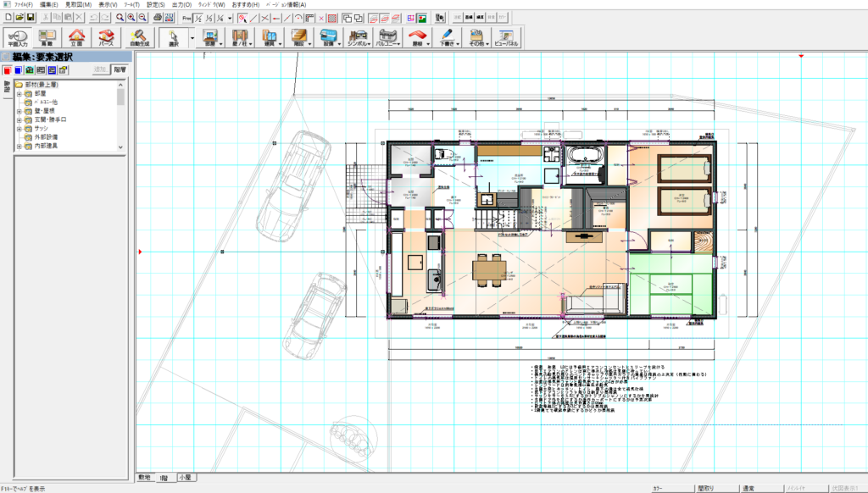
Task: Open a file with the folder icon
Action: tap(19, 18)
